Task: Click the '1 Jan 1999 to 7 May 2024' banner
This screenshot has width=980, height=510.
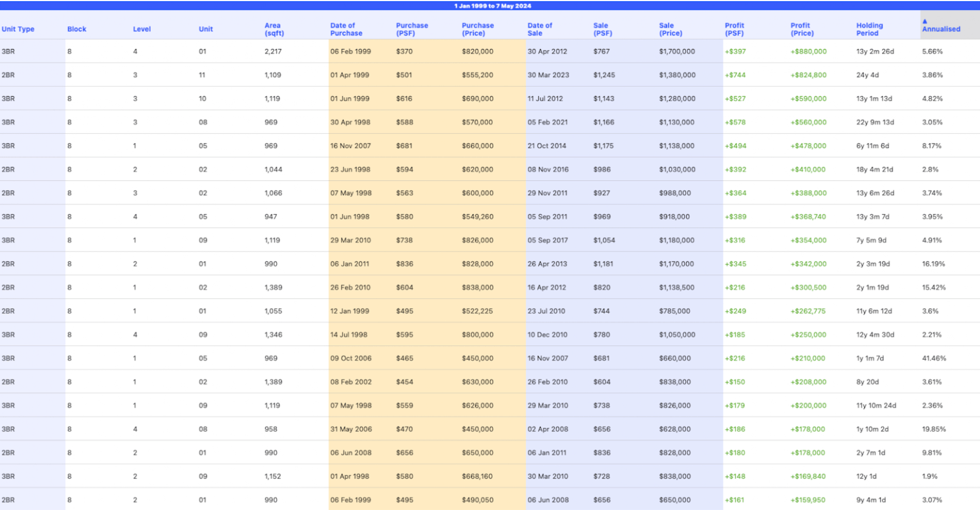Action: [x=493, y=5]
